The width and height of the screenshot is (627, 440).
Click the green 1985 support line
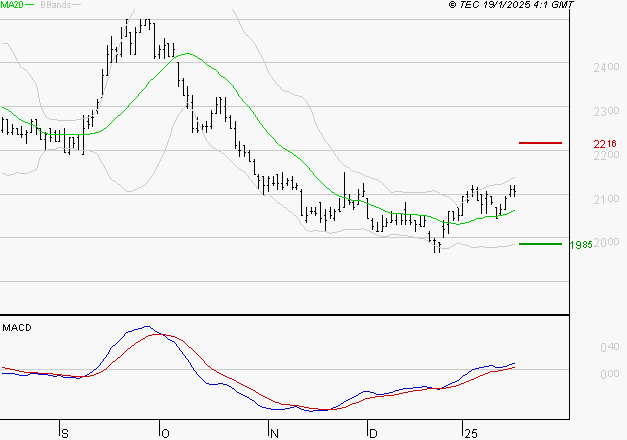pos(541,243)
